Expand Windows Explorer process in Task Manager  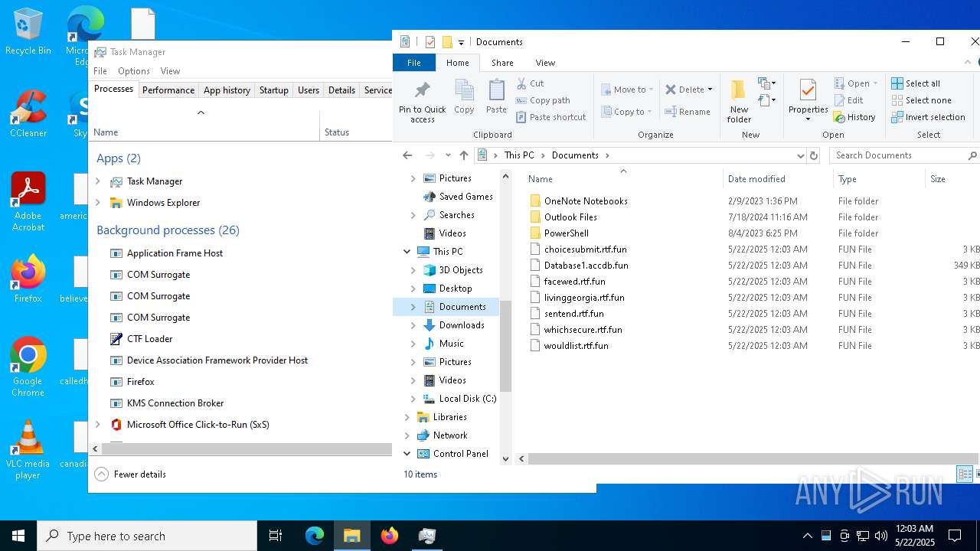98,203
